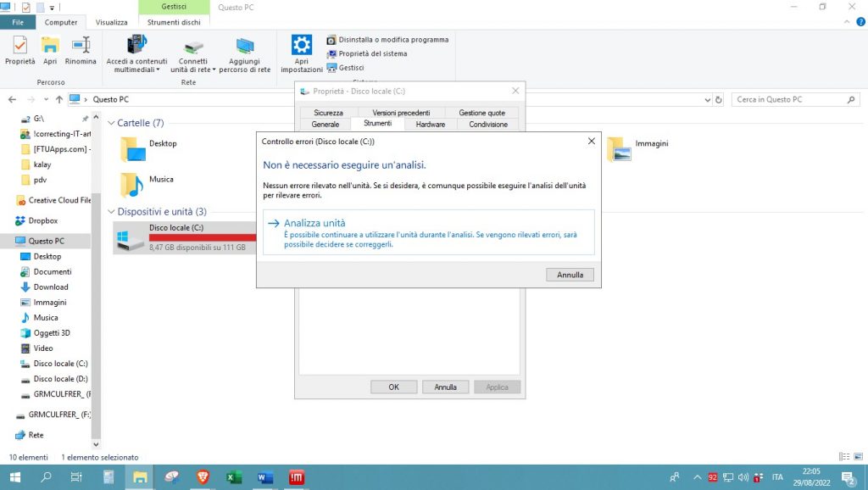Screen dimensions: 868x490
Task: Collapse the Cartelle (7) group
Action: pyautogui.click(x=111, y=124)
